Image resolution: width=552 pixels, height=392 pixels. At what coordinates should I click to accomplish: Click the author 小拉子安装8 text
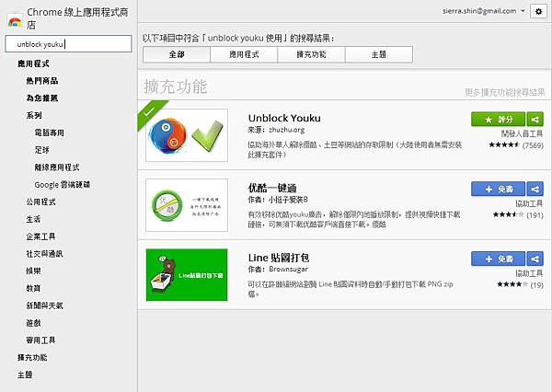pyautogui.click(x=288, y=200)
